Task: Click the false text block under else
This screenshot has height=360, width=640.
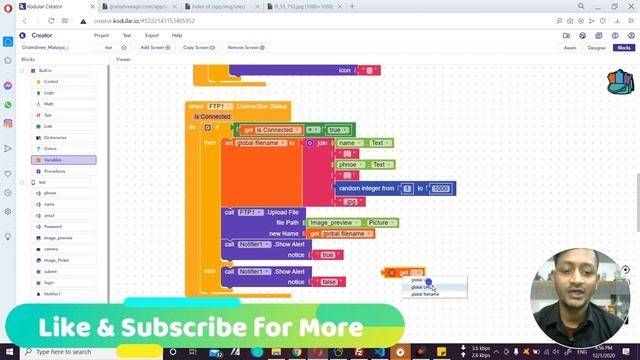Action: [x=329, y=282]
